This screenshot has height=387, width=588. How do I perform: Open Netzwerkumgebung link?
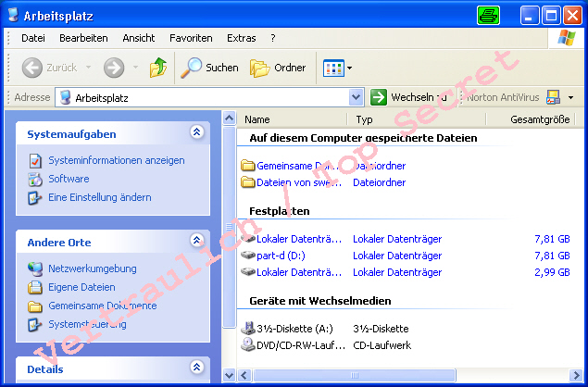[92, 268]
